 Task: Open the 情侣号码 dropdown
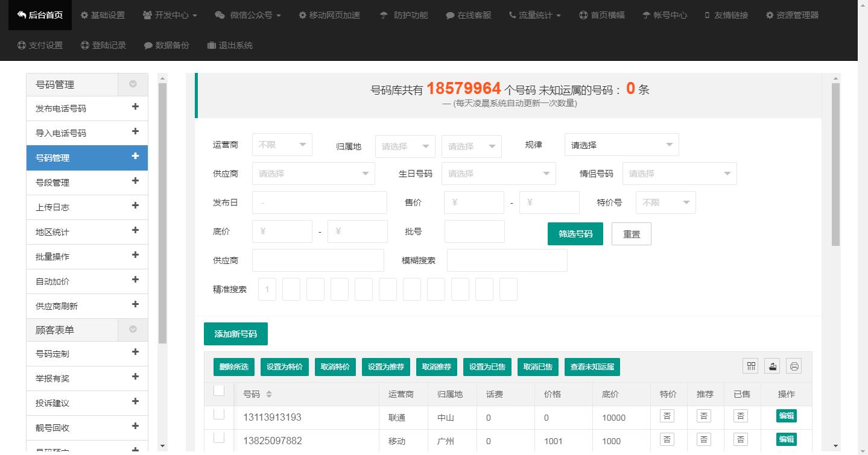[x=680, y=174]
